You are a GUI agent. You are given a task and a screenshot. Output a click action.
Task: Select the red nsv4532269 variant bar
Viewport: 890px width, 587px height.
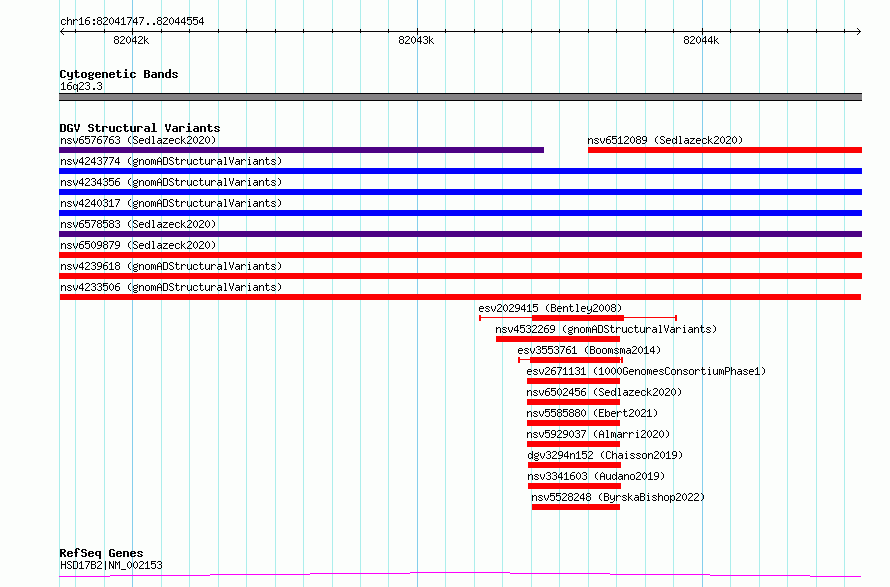coord(558,339)
